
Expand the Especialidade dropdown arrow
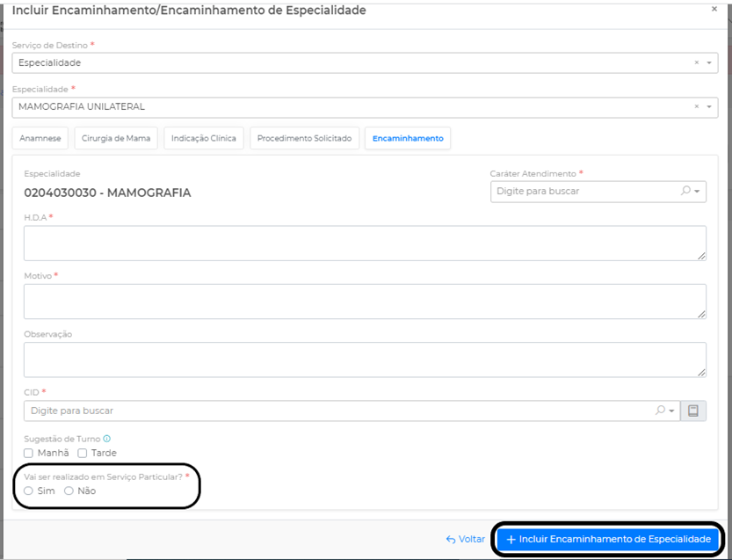(709, 107)
